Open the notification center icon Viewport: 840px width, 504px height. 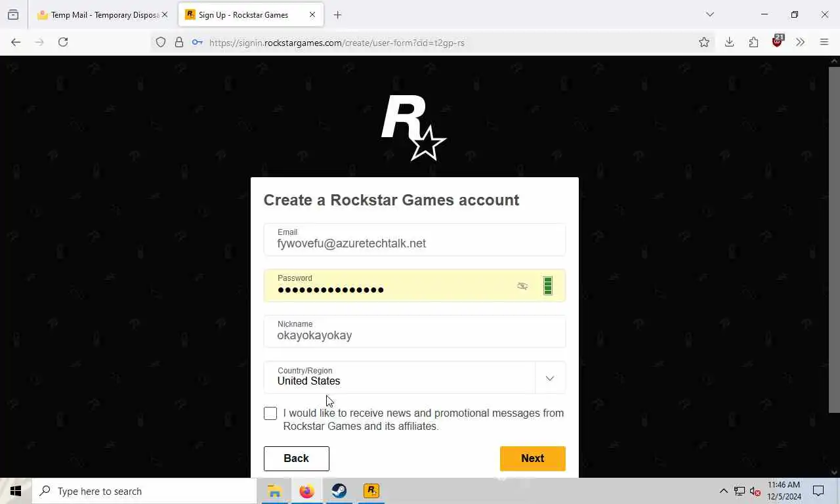pos(818,491)
